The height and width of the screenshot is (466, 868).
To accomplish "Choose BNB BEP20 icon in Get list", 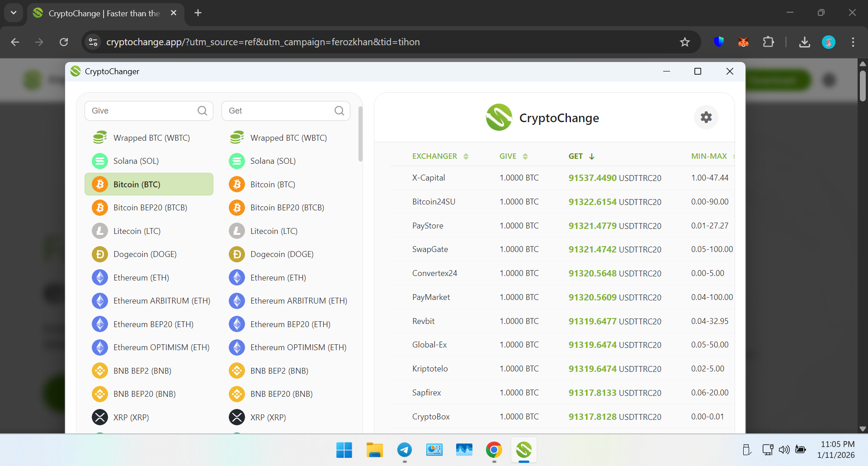I will point(237,394).
